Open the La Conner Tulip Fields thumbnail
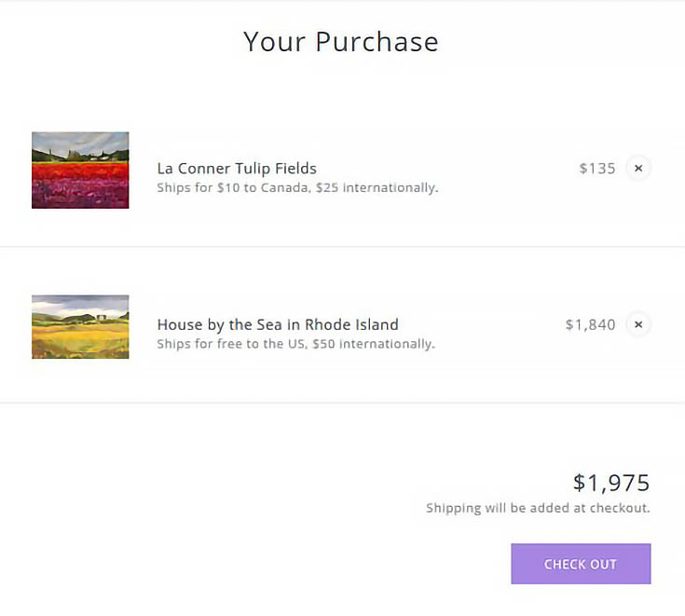 80,170
